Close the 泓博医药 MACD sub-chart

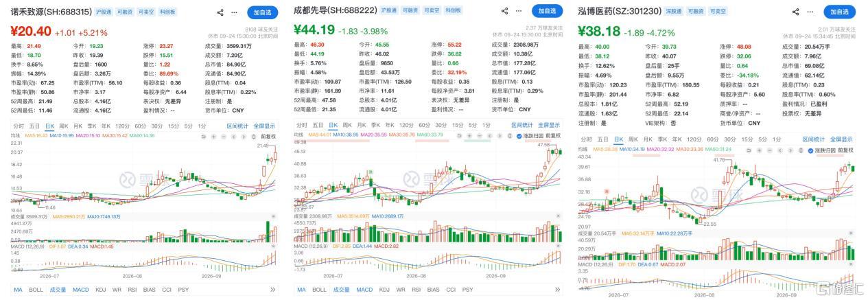851,264
